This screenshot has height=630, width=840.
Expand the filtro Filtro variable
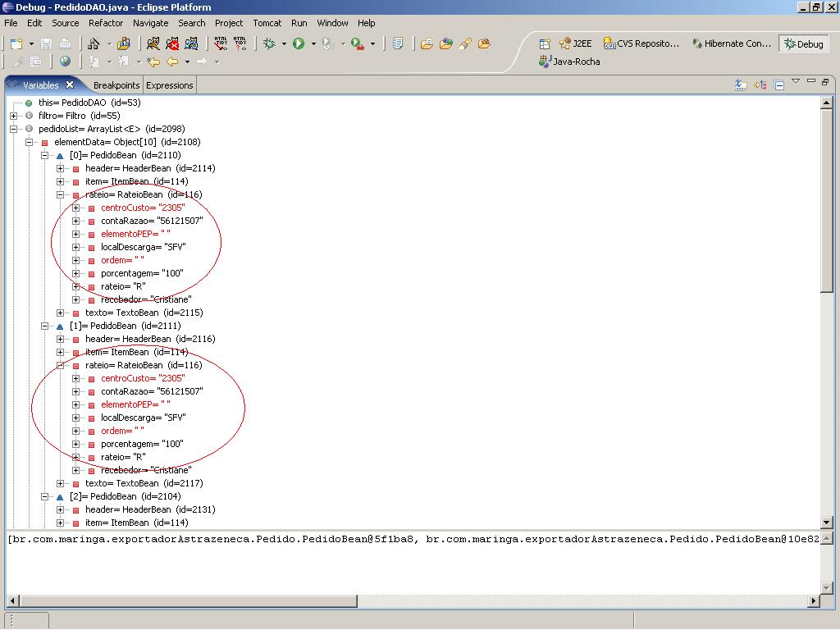[x=13, y=116]
